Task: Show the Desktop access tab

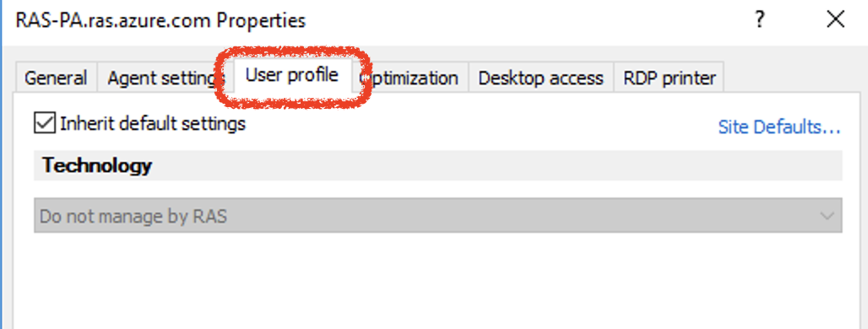Action: (x=541, y=78)
